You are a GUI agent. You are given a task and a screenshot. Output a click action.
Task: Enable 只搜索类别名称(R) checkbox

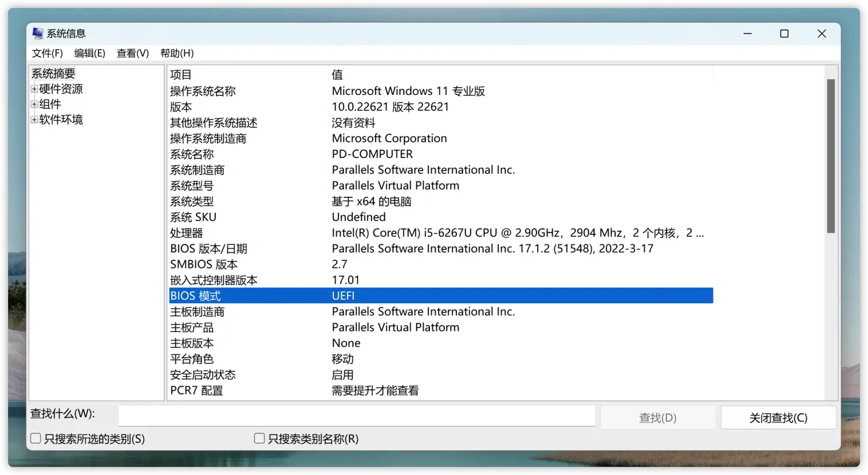pyautogui.click(x=259, y=439)
